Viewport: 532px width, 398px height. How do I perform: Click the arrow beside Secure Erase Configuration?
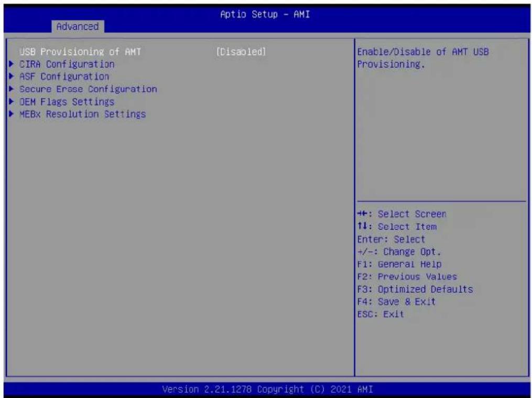(12, 89)
